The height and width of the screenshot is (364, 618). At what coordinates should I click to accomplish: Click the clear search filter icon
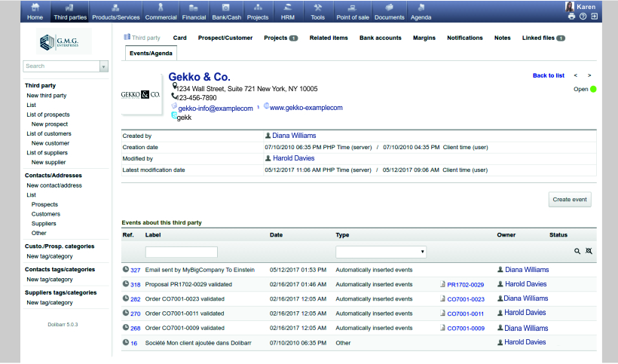(x=589, y=252)
